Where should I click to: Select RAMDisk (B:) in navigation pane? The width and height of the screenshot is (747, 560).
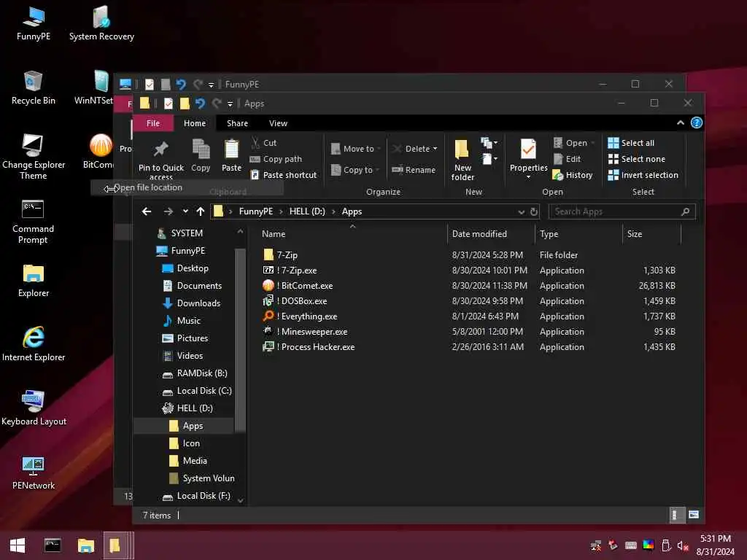click(195, 373)
